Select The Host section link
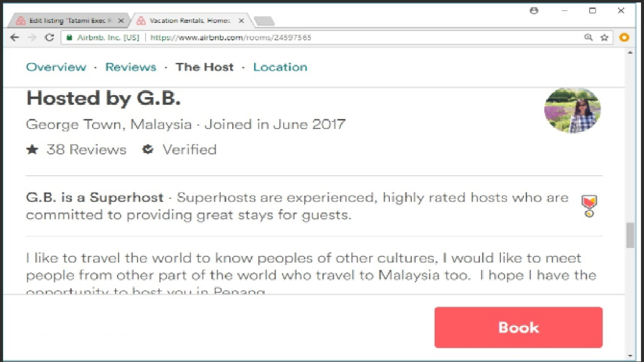 click(204, 67)
